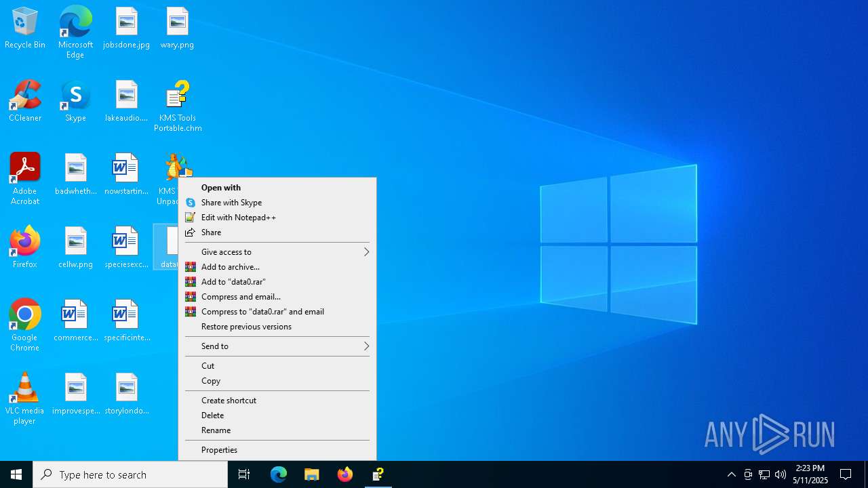Screen dimensions: 868x488
Task: Select the storylondo image file
Action: pyautogui.click(x=126, y=394)
